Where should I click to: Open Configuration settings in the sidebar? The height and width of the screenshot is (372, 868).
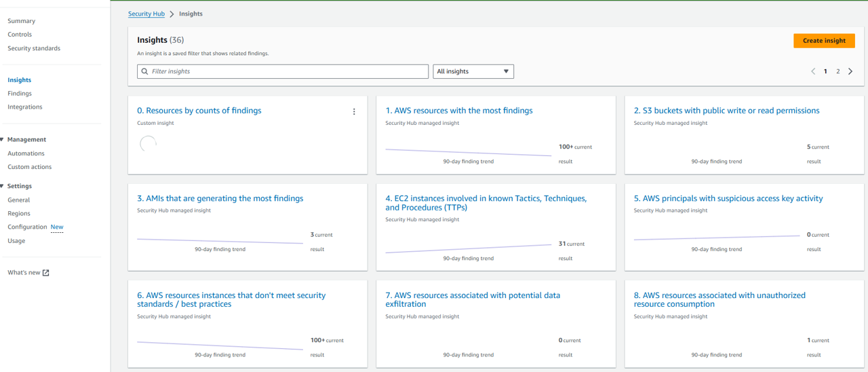(27, 227)
